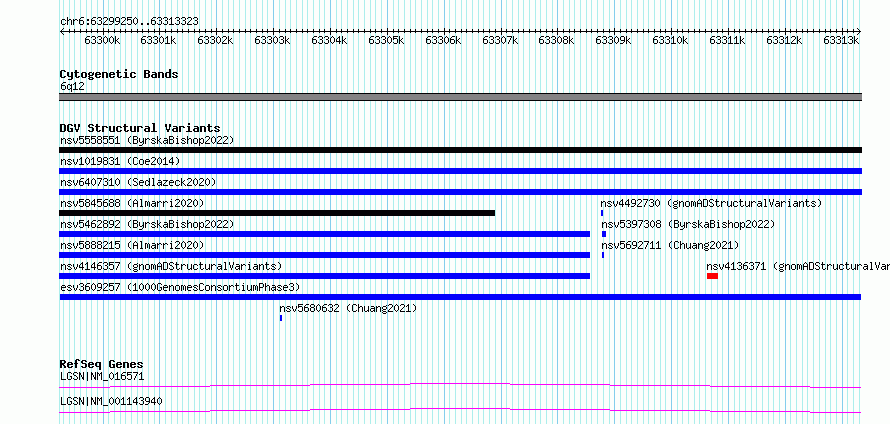
Task: Open the nsv4146357 (gnomADStructuralVariants) label
Action: (x=171, y=266)
